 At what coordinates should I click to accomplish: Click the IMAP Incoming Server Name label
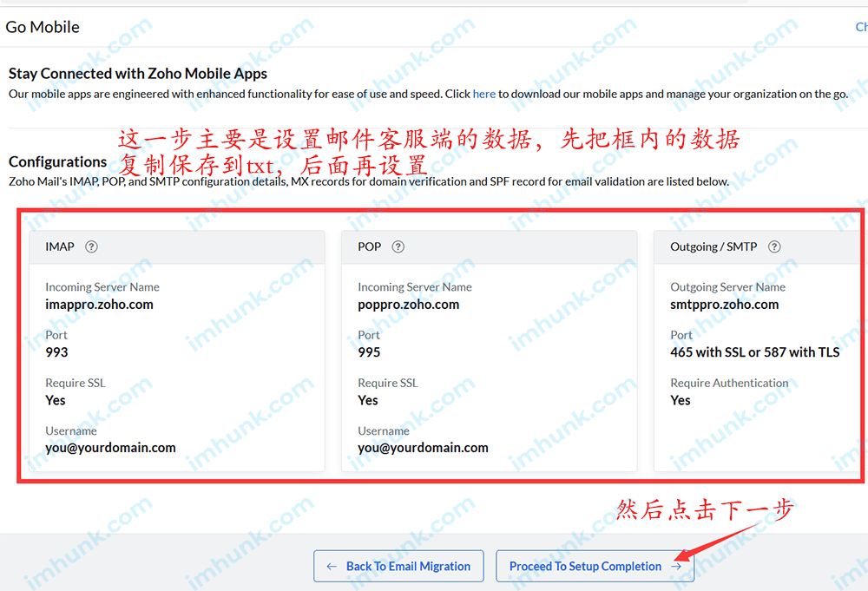(102, 287)
